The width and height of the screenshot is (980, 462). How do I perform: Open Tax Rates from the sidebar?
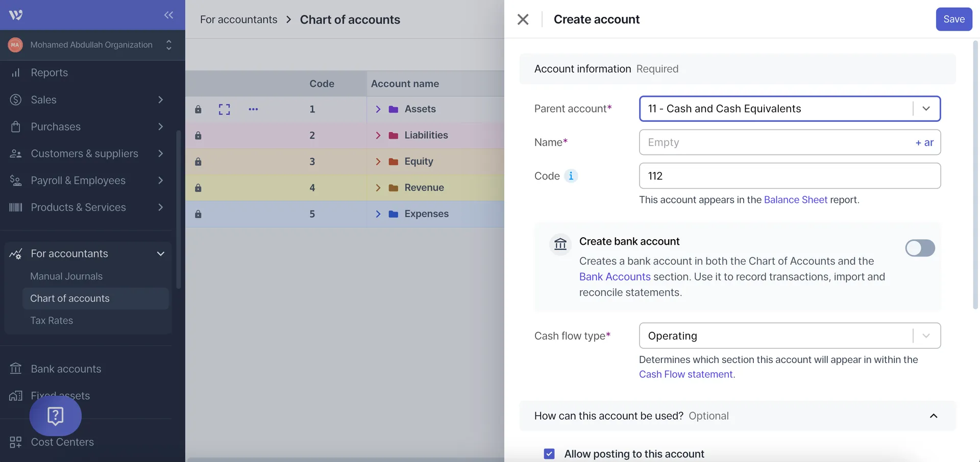(x=52, y=320)
